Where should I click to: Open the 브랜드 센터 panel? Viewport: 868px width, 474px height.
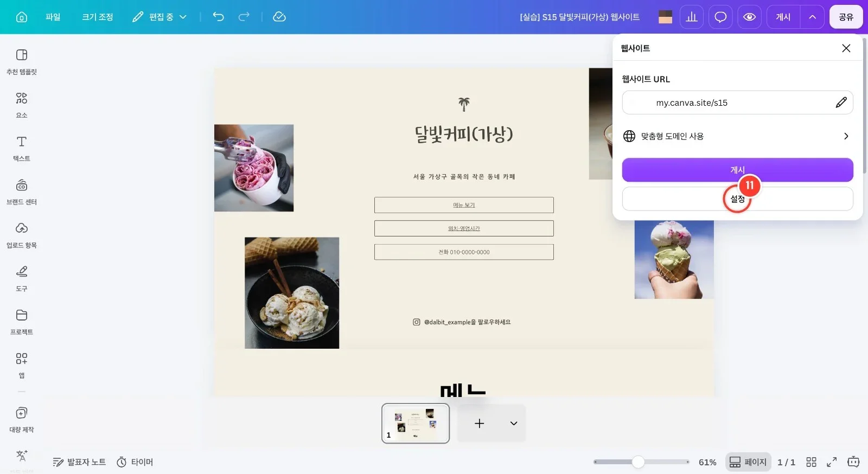coord(22,192)
